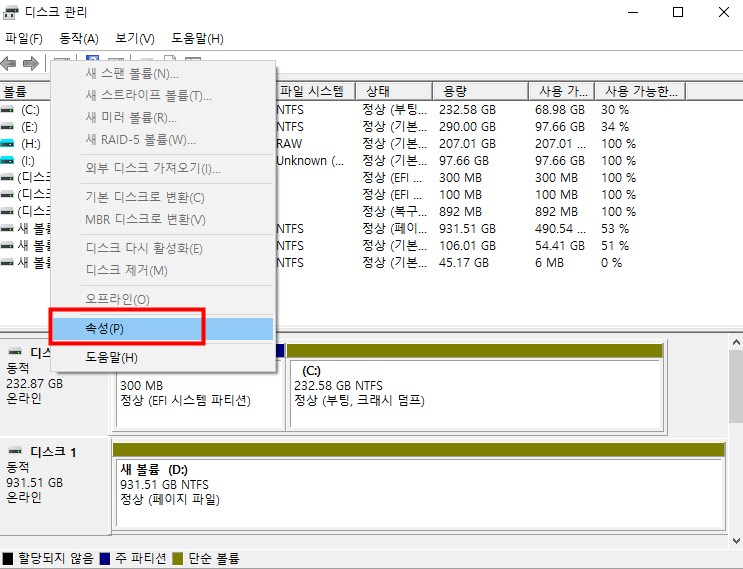The height and width of the screenshot is (569, 743).
Task: Click the 207.01 GB capacity cell
Action: pos(467,144)
